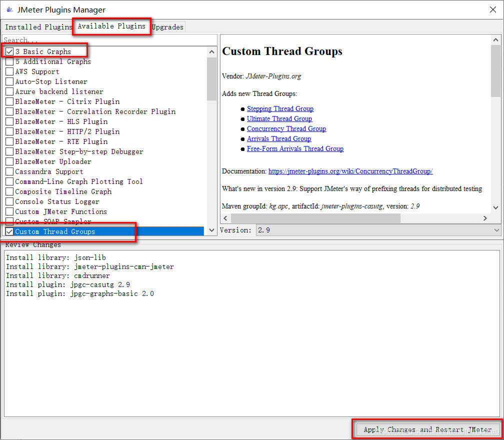Click the JMeter feather icon in title bar
This screenshot has width=504, height=440.
click(x=9, y=9)
